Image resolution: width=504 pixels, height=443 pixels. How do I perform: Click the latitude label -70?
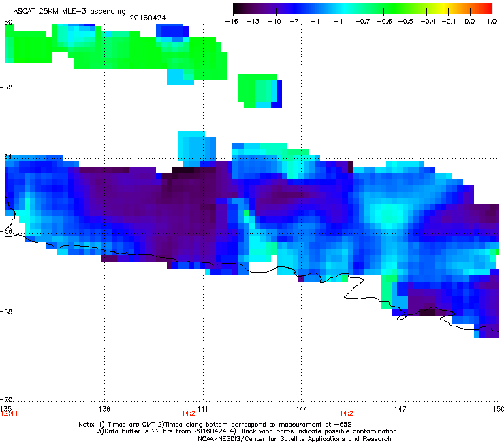[6, 400]
